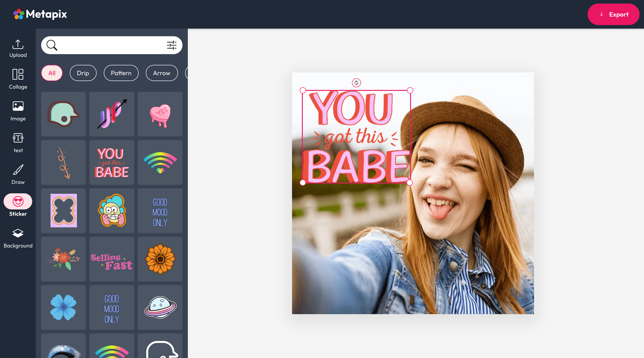The image size is (644, 358).
Task: Click the magnifying glass search icon
Action: (52, 45)
